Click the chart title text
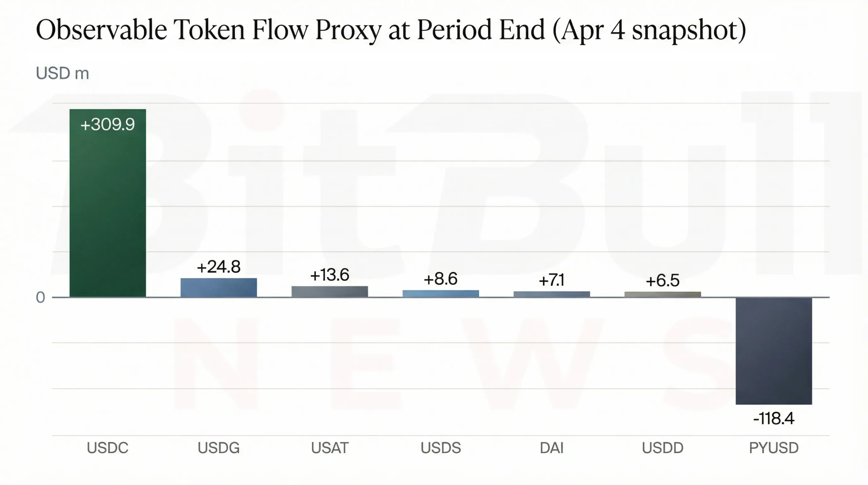The width and height of the screenshot is (868, 485). click(x=391, y=31)
